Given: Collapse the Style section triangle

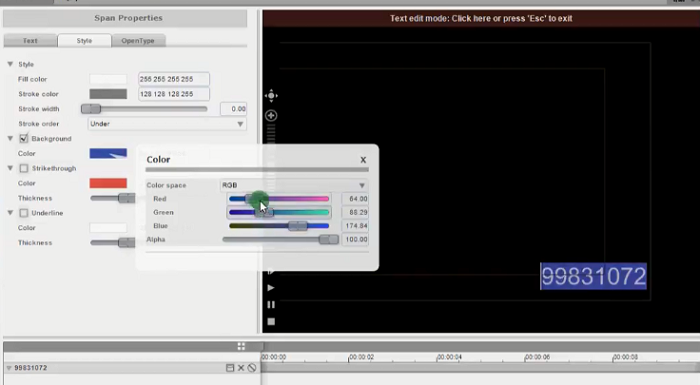Looking at the screenshot, I should (10, 64).
